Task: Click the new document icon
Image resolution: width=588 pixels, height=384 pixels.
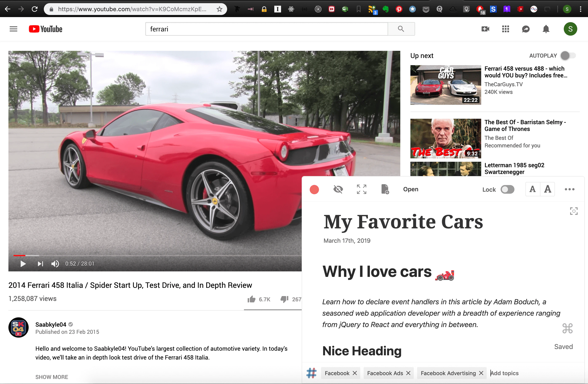Action: tap(385, 189)
